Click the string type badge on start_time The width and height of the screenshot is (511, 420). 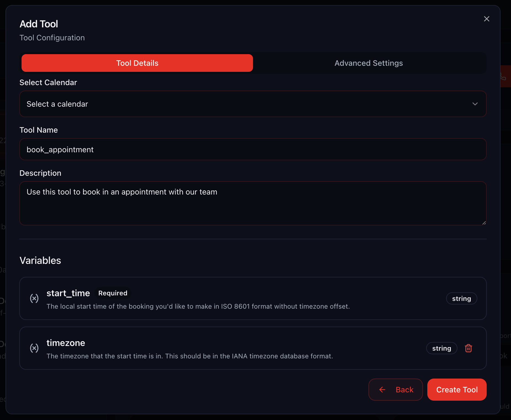461,298
